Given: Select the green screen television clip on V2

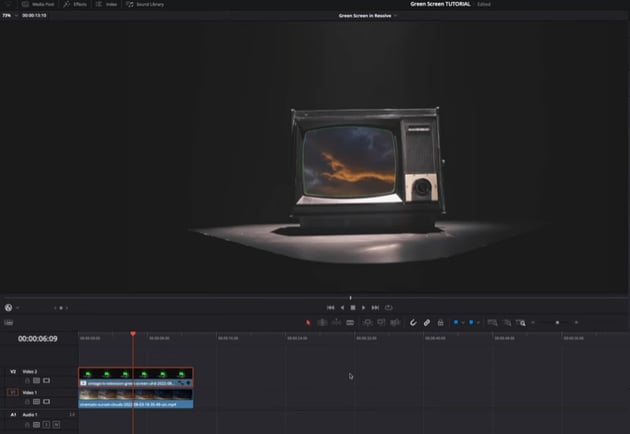Looking at the screenshot, I should pyautogui.click(x=136, y=377).
